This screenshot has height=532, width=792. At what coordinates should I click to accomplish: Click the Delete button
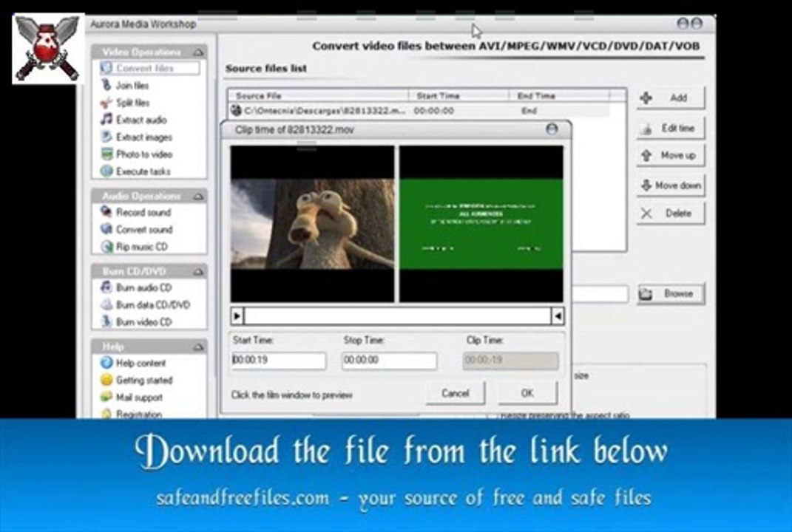pyautogui.click(x=670, y=213)
